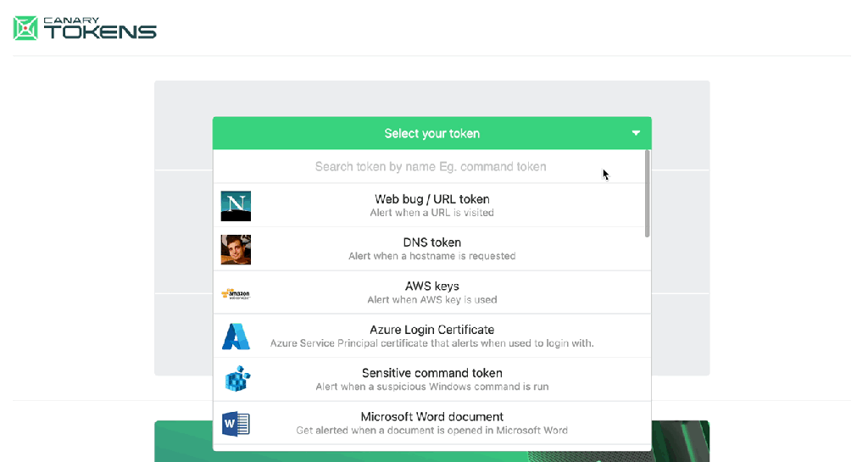Click the token list scrollbar thumb
The image size is (868, 462).
click(x=648, y=193)
